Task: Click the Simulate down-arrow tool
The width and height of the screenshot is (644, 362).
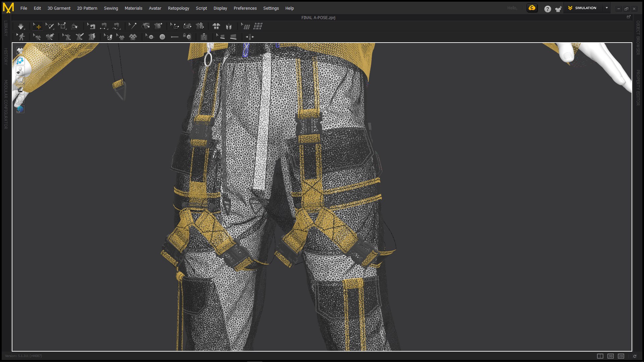Action: pos(21,26)
